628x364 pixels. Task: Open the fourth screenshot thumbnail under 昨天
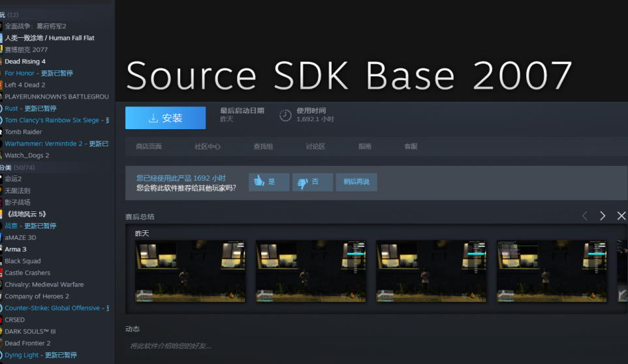point(552,271)
